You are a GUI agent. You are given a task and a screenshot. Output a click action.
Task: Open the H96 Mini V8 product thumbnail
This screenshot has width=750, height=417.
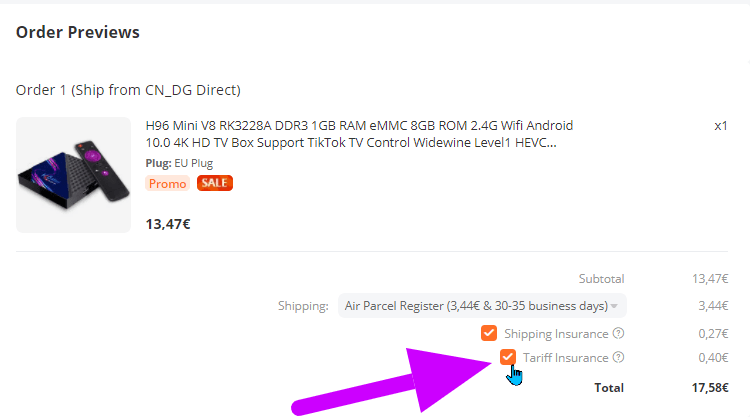(73, 175)
